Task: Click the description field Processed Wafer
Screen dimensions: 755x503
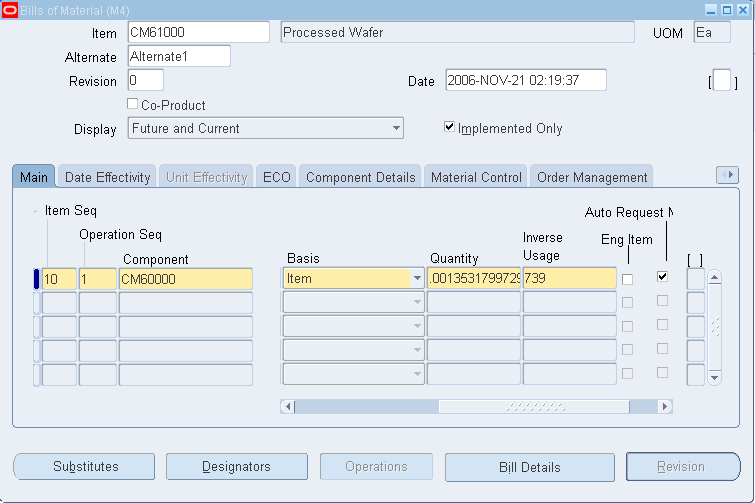Action: pos(457,32)
